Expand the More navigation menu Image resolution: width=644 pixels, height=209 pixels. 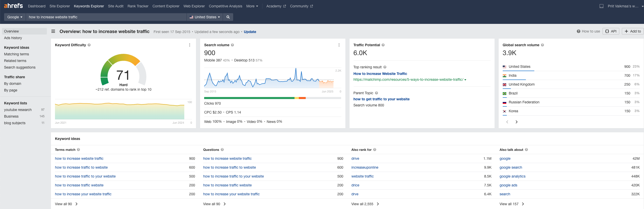252,6
